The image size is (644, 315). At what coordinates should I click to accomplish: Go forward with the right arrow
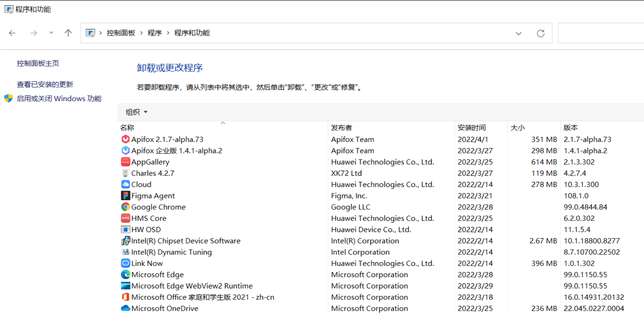[x=34, y=33]
